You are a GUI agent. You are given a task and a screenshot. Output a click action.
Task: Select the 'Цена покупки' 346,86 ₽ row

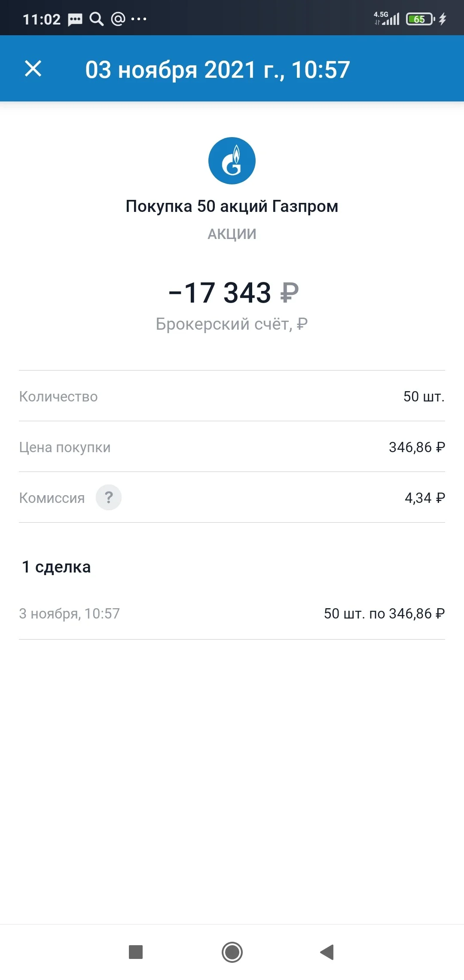(x=232, y=447)
